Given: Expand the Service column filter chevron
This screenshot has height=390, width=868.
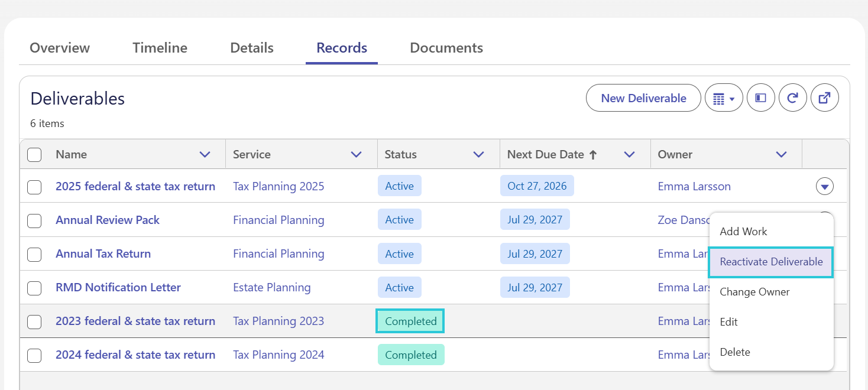Looking at the screenshot, I should tap(357, 154).
